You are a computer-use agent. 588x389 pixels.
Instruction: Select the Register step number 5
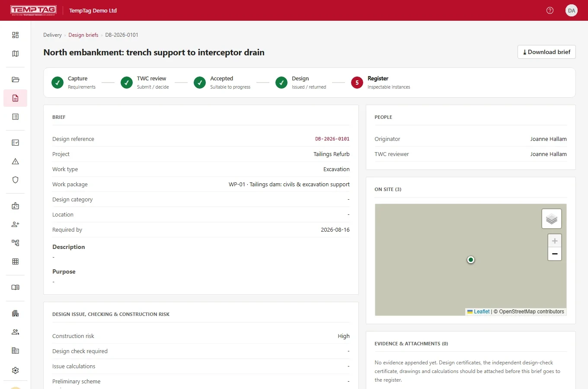click(380, 83)
